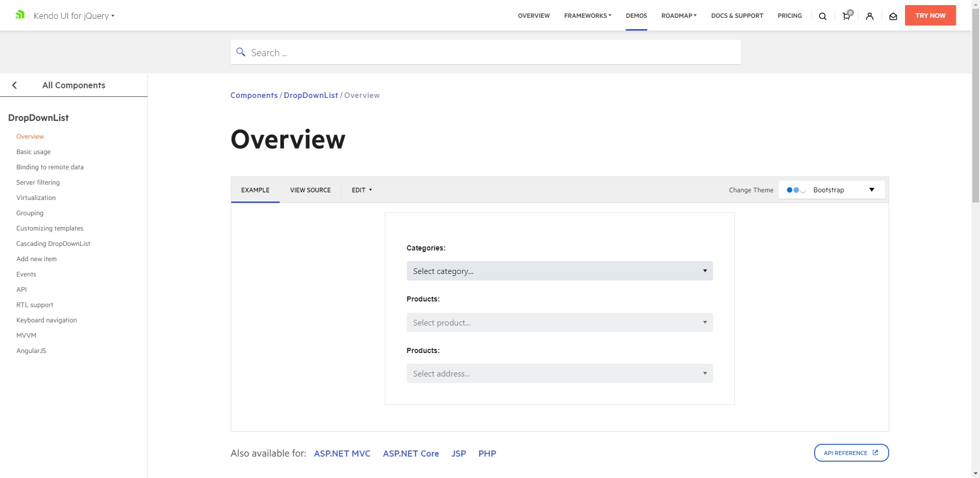The width and height of the screenshot is (980, 478).
Task: Open API demo in sidebar
Action: point(21,289)
